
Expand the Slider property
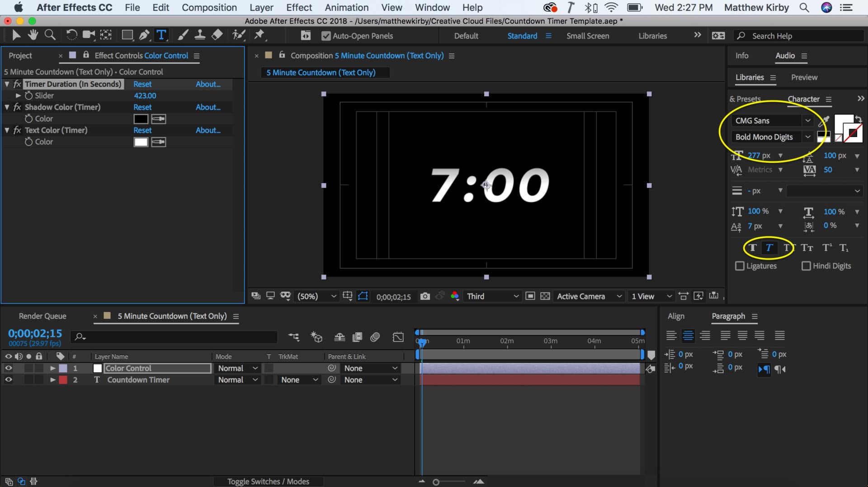pyautogui.click(x=18, y=95)
